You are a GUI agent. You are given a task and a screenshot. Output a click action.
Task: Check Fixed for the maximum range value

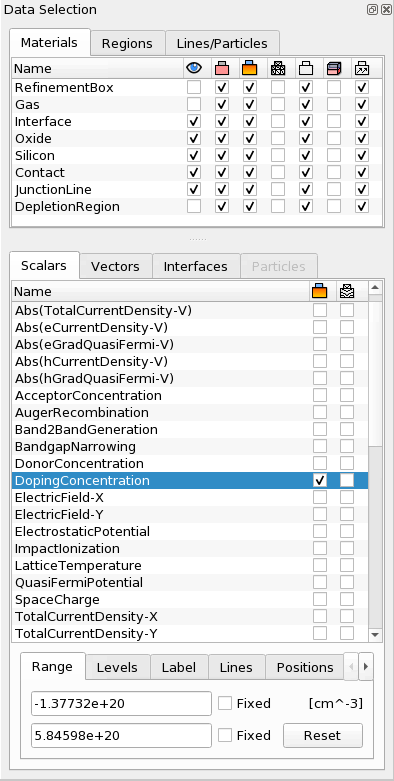pyautogui.click(x=225, y=735)
